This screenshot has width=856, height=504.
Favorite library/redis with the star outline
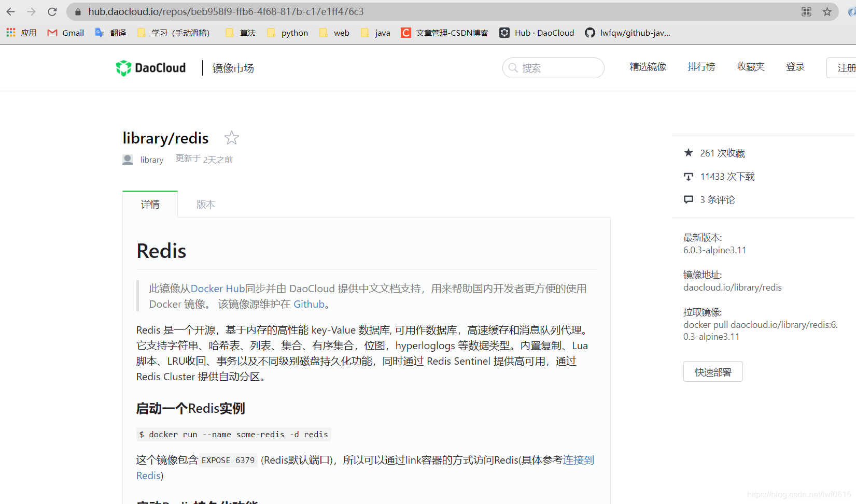click(232, 138)
